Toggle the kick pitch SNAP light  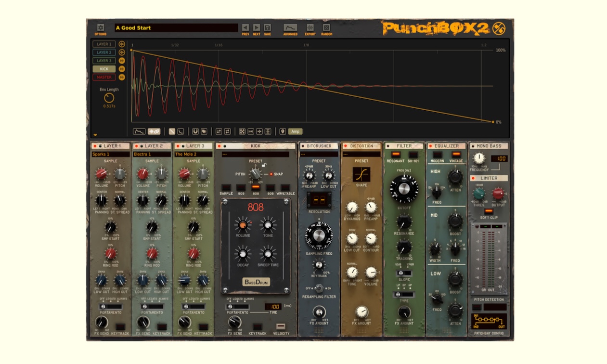point(271,174)
